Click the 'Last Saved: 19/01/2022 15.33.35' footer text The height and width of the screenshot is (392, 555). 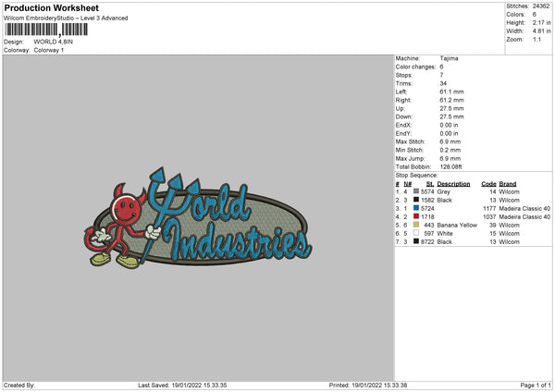[182, 386]
